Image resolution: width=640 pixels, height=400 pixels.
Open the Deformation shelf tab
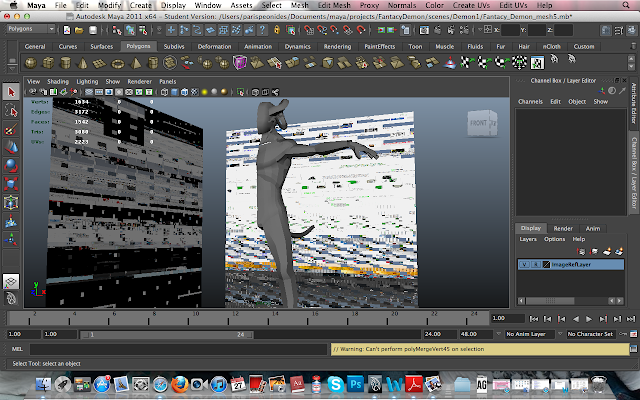point(213,47)
